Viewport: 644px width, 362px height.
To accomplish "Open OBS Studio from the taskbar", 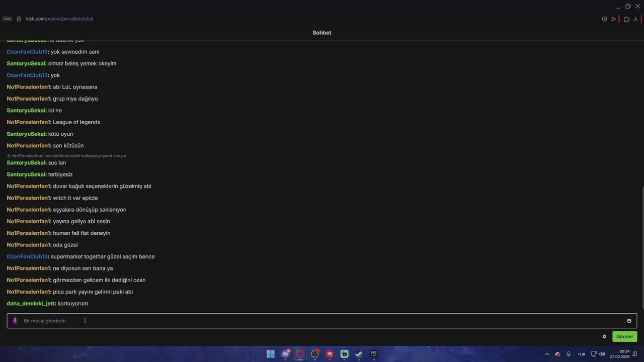I will [x=315, y=354].
